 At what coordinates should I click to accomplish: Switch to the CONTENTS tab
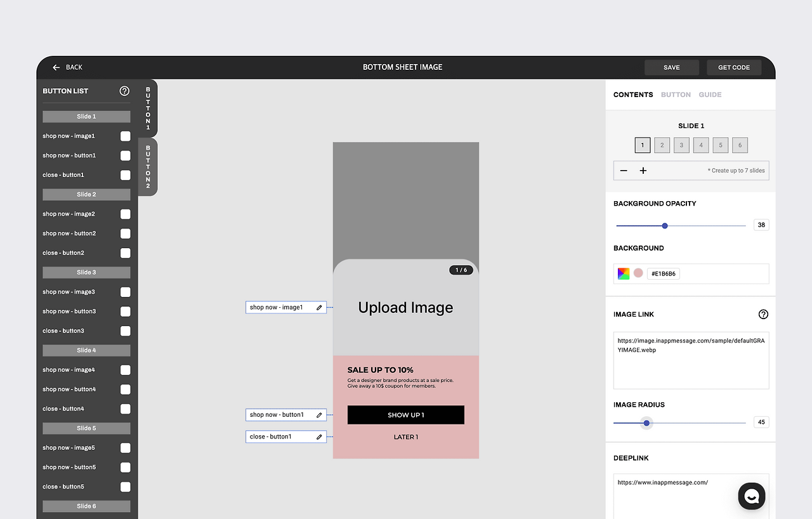pos(633,95)
